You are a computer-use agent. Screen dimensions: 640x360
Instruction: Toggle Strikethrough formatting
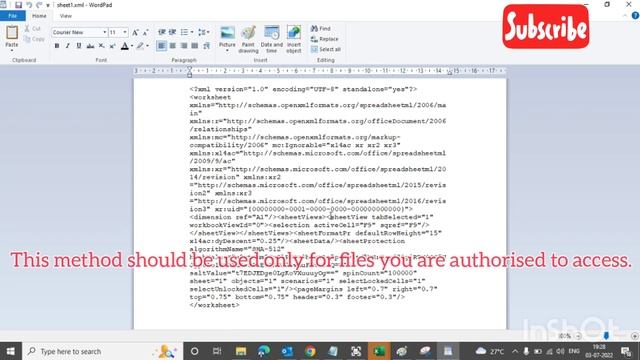[x=90, y=46]
